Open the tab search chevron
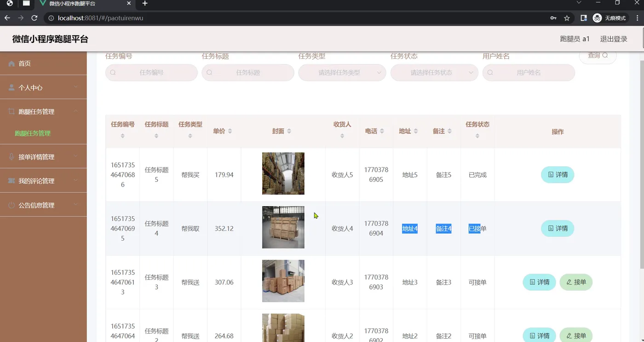This screenshot has height=342, width=644. tap(579, 3)
